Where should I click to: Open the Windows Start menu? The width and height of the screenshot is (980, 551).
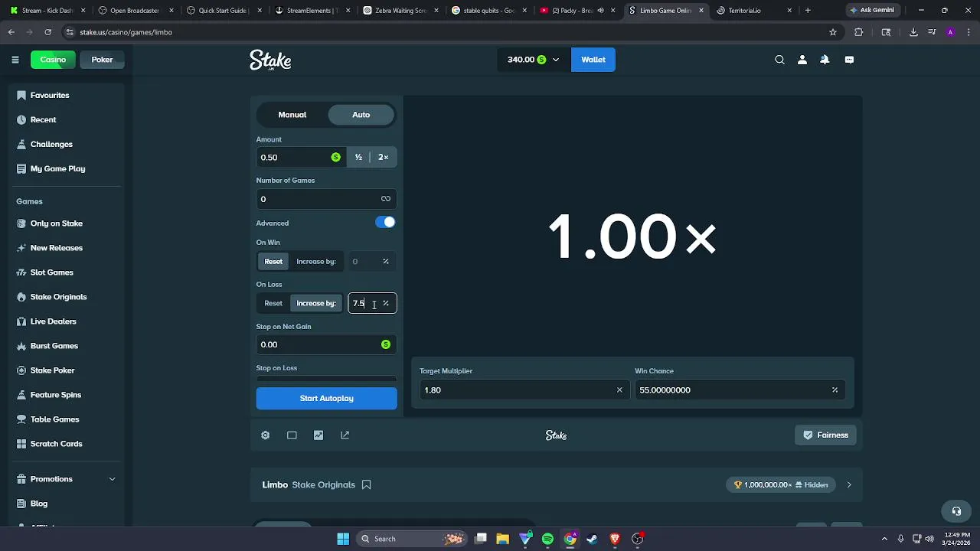tap(343, 539)
